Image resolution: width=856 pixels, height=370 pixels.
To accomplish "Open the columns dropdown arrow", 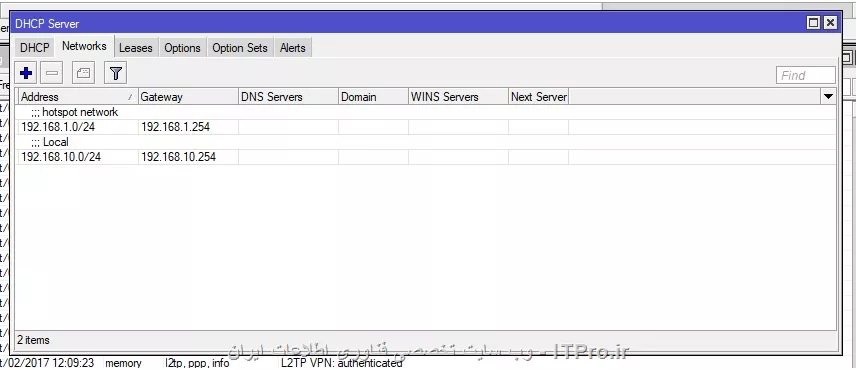I will [x=828, y=97].
